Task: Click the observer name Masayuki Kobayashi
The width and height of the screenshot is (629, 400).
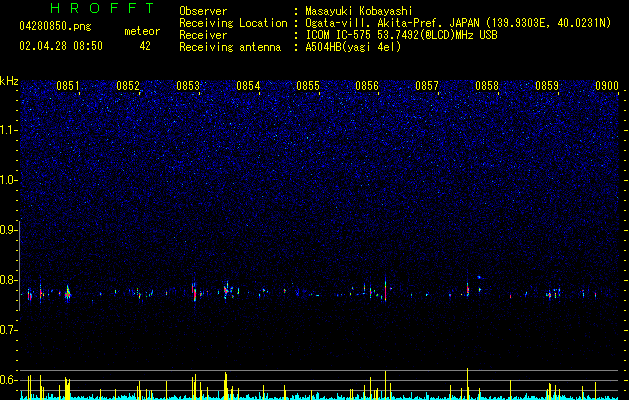Action: 359,11
